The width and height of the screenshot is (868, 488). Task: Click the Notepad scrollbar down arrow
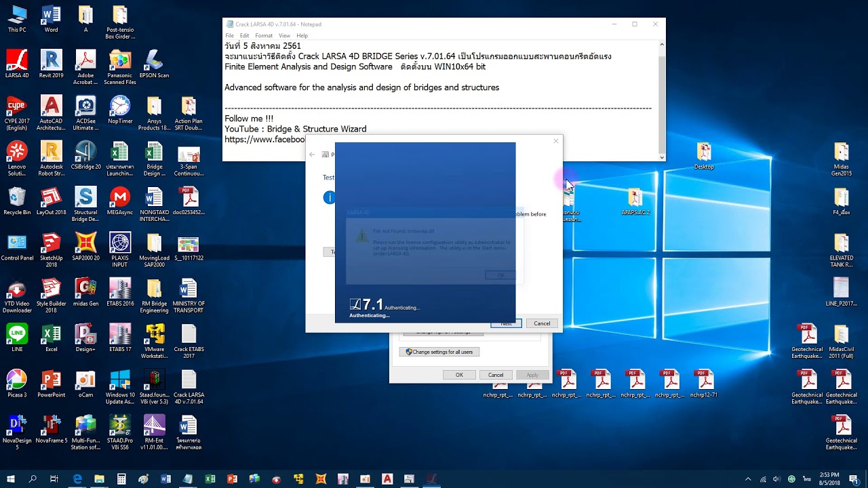661,157
